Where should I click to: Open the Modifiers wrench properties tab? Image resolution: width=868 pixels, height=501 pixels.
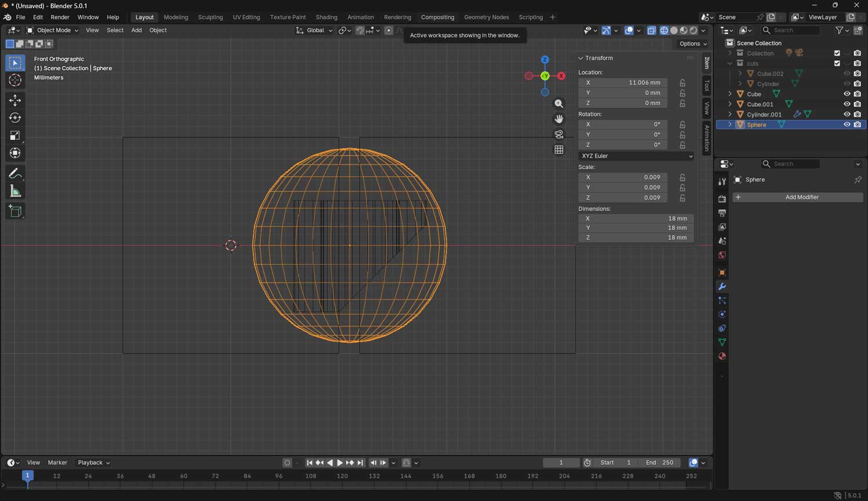coord(722,286)
